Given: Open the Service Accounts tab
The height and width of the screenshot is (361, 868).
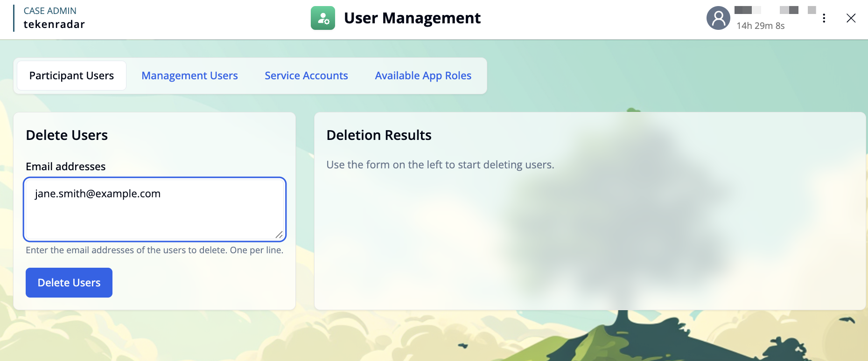Looking at the screenshot, I should (306, 76).
